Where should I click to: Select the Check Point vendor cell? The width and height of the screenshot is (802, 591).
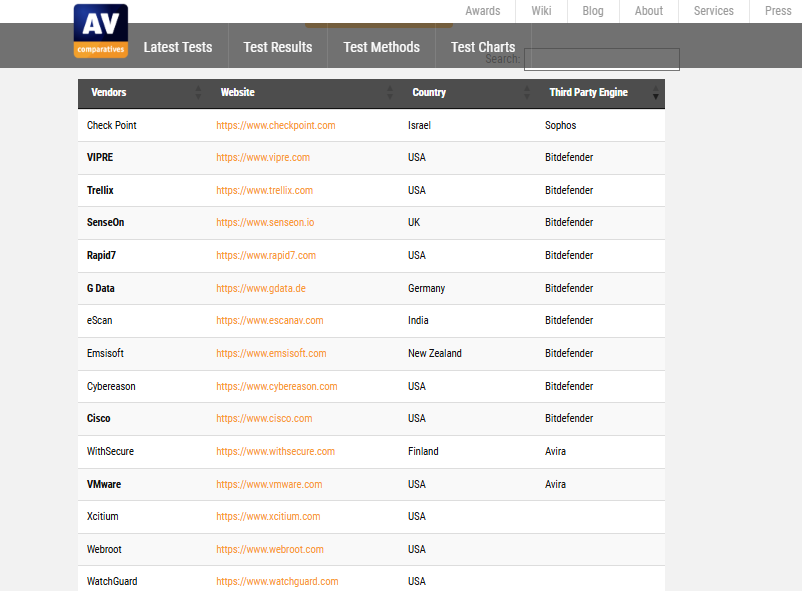pyautogui.click(x=112, y=125)
